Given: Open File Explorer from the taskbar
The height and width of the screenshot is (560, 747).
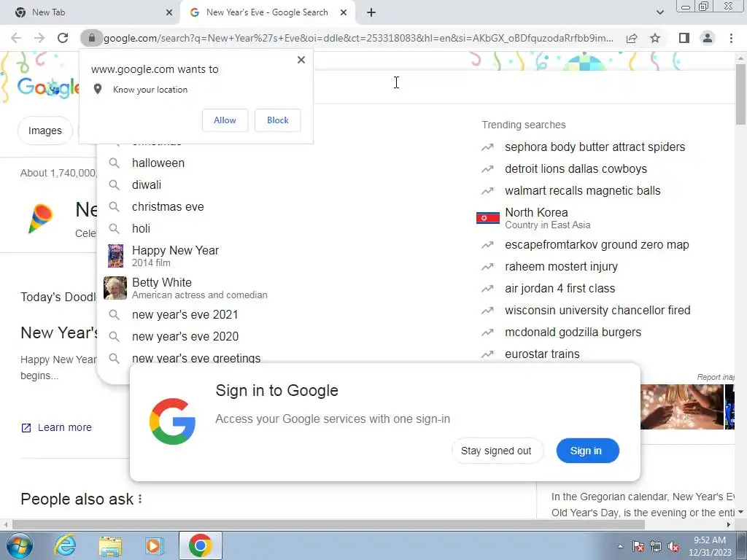Looking at the screenshot, I should tap(111, 545).
